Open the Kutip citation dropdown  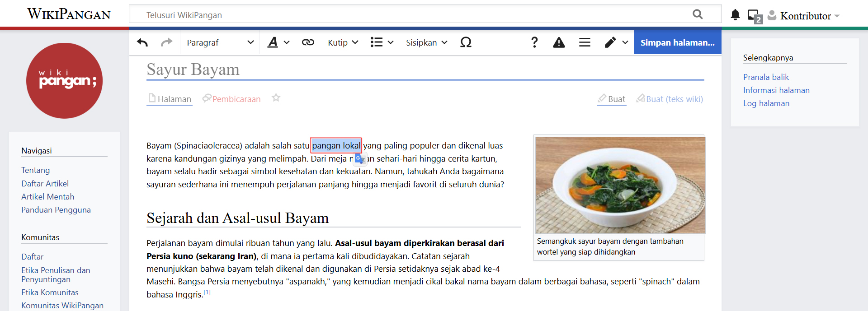click(343, 42)
